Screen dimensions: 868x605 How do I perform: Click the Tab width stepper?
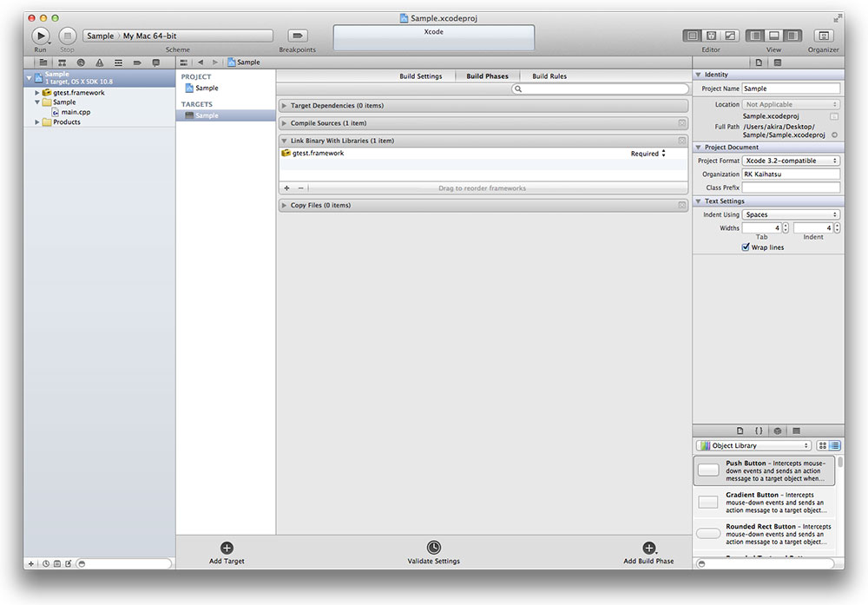tap(786, 228)
